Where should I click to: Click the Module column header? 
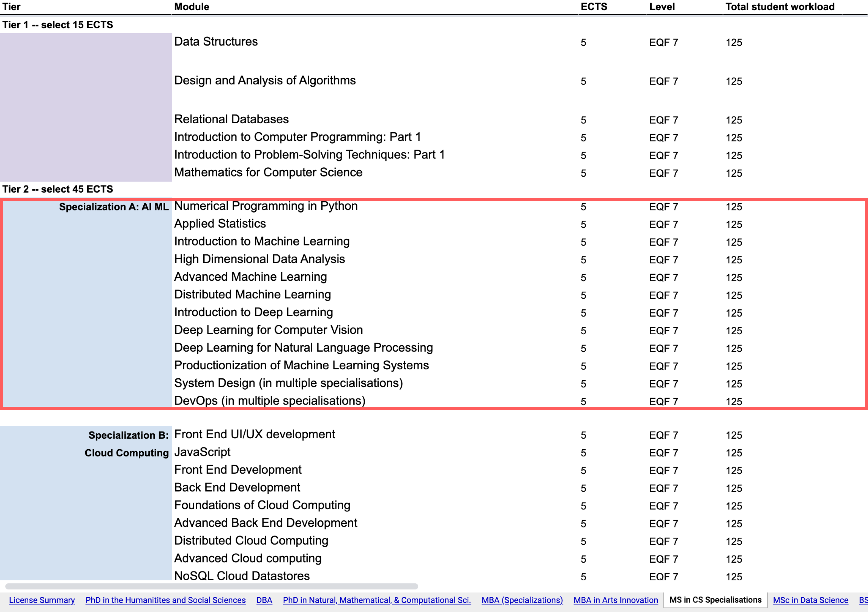192,7
